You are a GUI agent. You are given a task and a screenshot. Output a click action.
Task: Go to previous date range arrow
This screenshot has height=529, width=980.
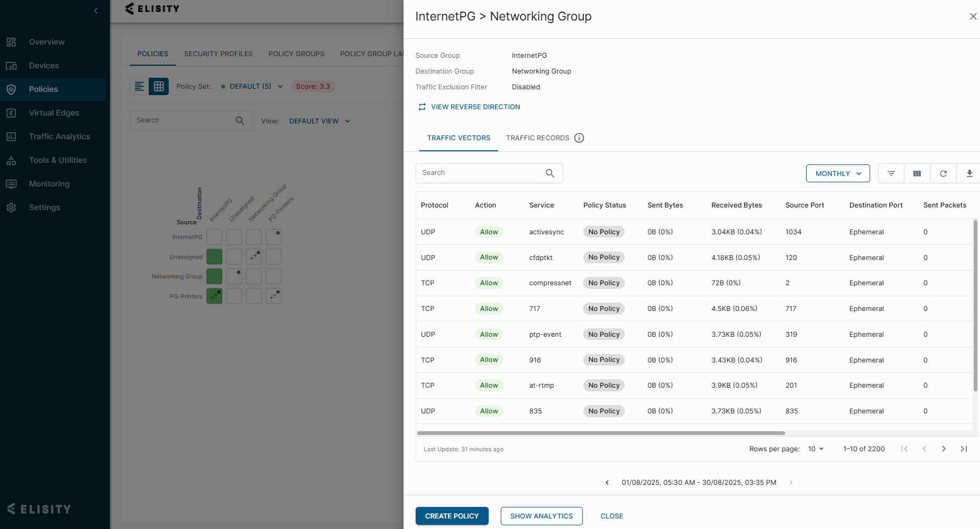coord(607,482)
